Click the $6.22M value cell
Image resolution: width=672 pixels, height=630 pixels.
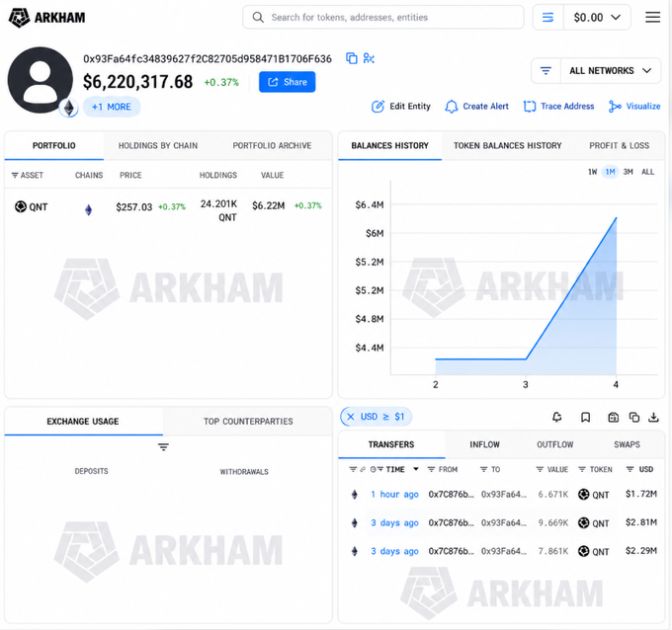pyautogui.click(x=268, y=206)
